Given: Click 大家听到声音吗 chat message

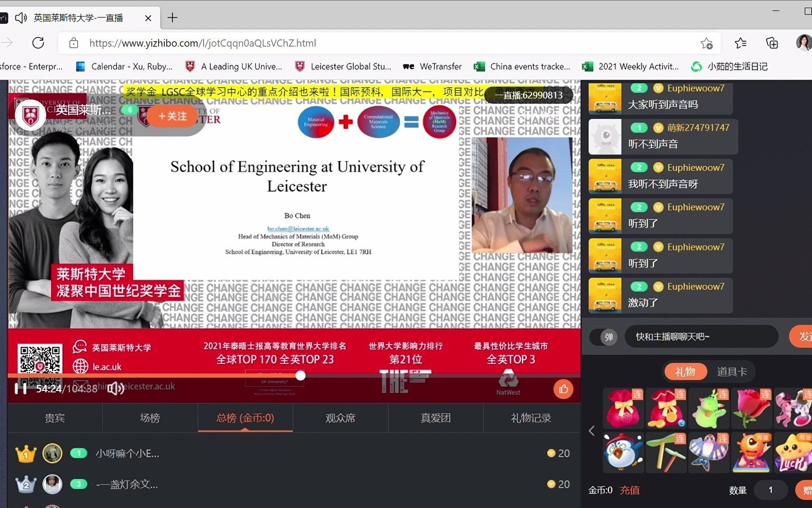Looking at the screenshot, I should coord(663,104).
